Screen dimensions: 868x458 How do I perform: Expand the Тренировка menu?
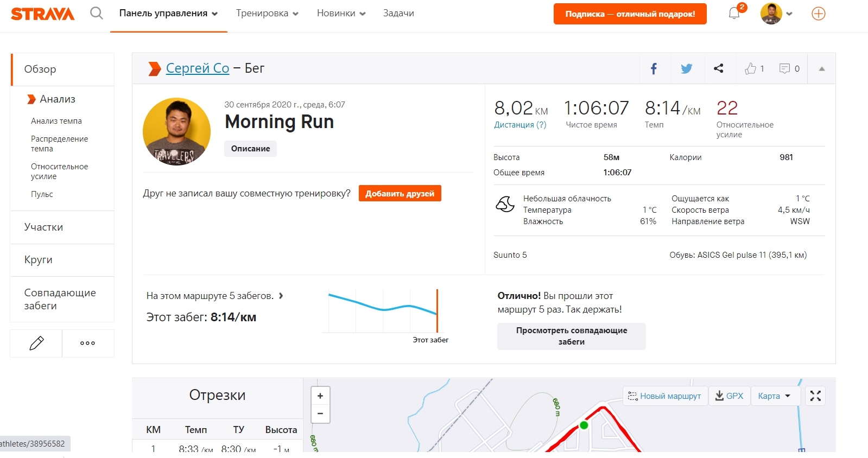tap(267, 14)
